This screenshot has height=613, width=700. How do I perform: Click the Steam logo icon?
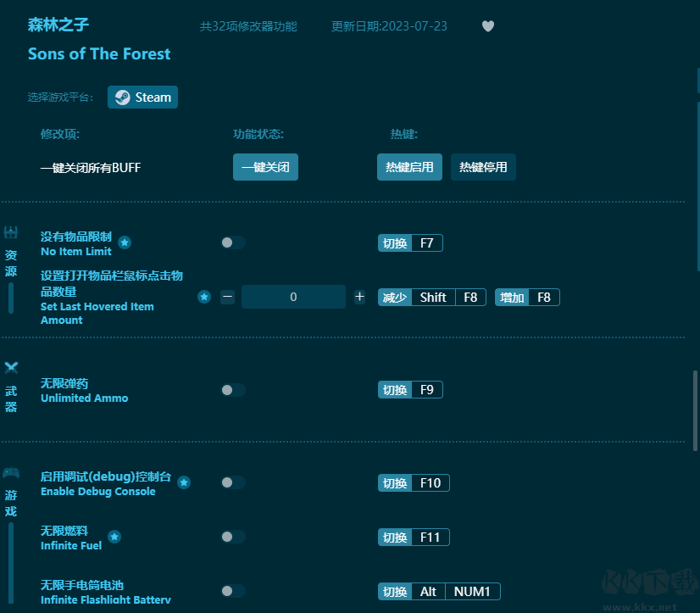point(122,98)
